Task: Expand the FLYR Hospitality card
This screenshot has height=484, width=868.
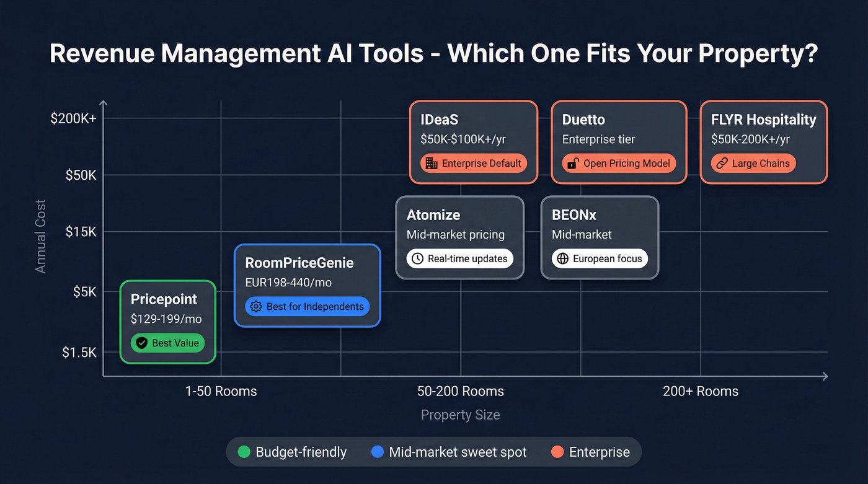Action: tap(763, 141)
